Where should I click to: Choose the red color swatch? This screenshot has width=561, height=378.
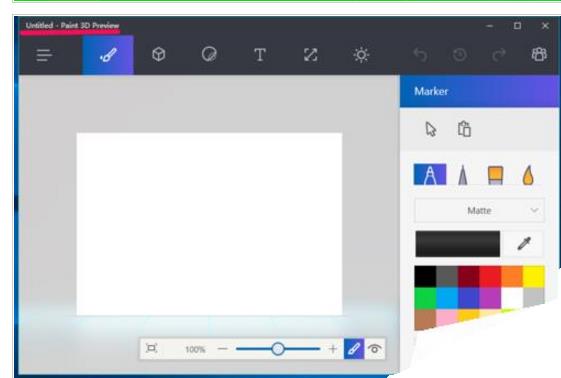click(x=490, y=276)
